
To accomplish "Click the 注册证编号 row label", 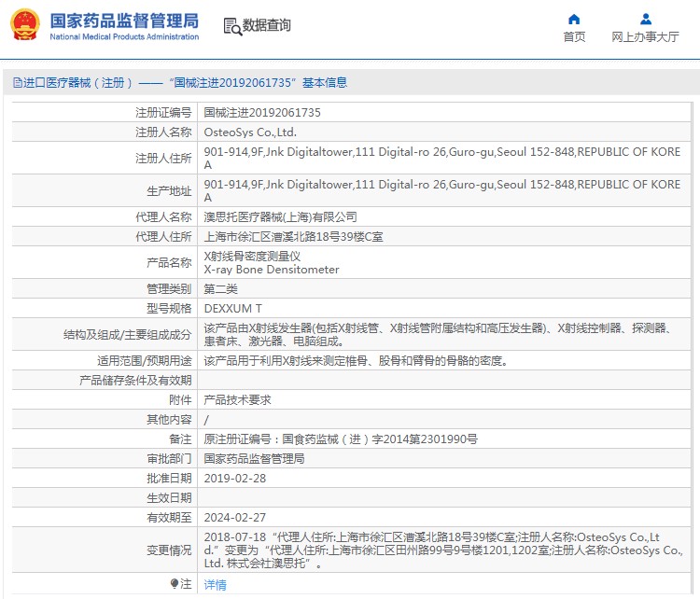I will [163, 113].
